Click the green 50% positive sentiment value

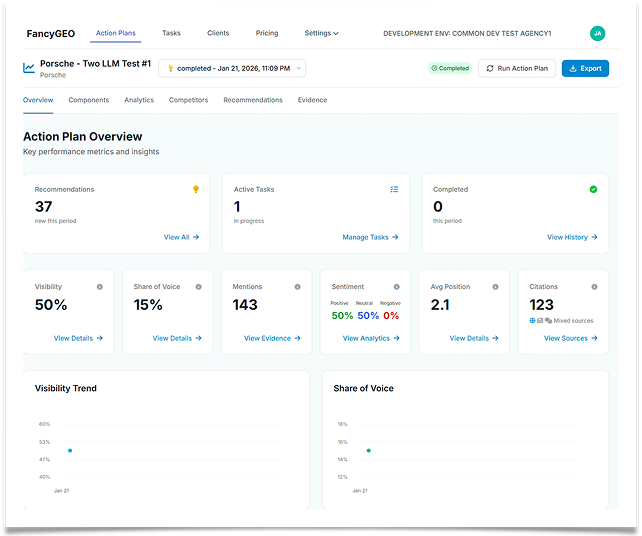[x=342, y=316]
